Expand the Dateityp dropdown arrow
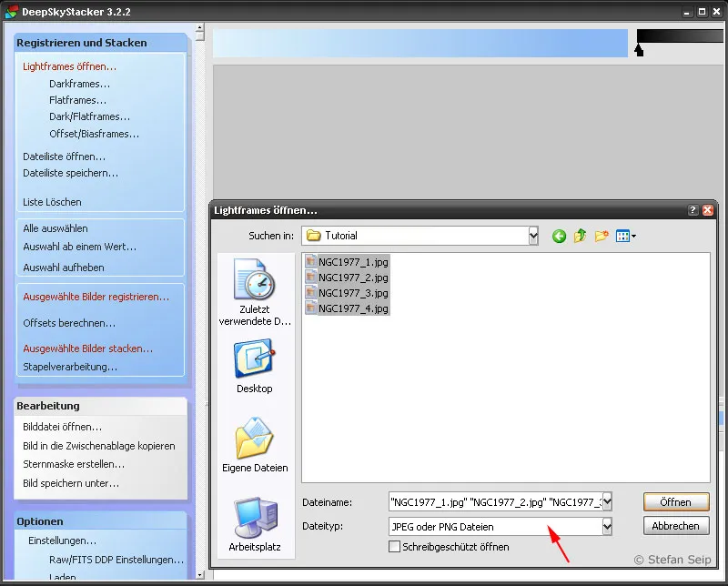 (607, 527)
